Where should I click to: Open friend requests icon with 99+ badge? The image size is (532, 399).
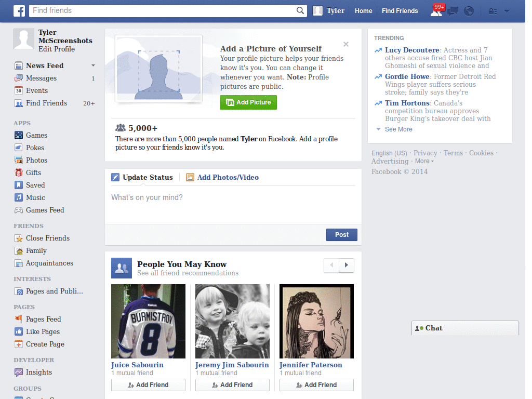pos(436,11)
